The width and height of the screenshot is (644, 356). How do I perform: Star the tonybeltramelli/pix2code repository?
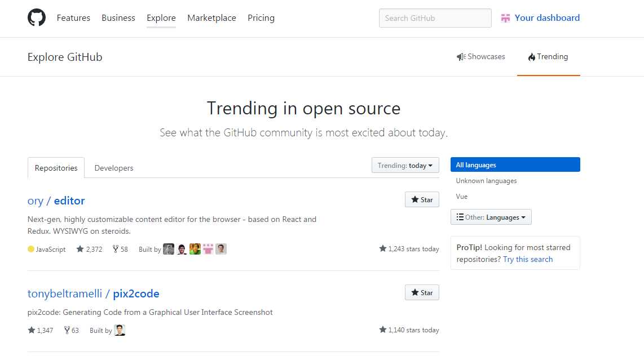tap(422, 292)
